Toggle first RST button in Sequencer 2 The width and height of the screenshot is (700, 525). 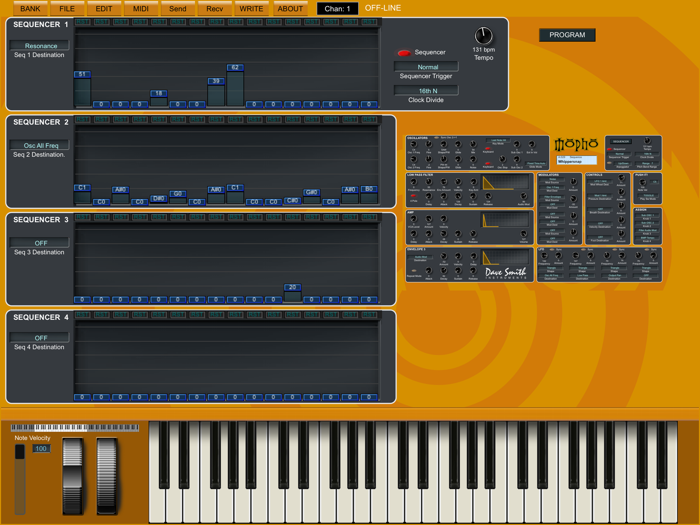point(82,119)
